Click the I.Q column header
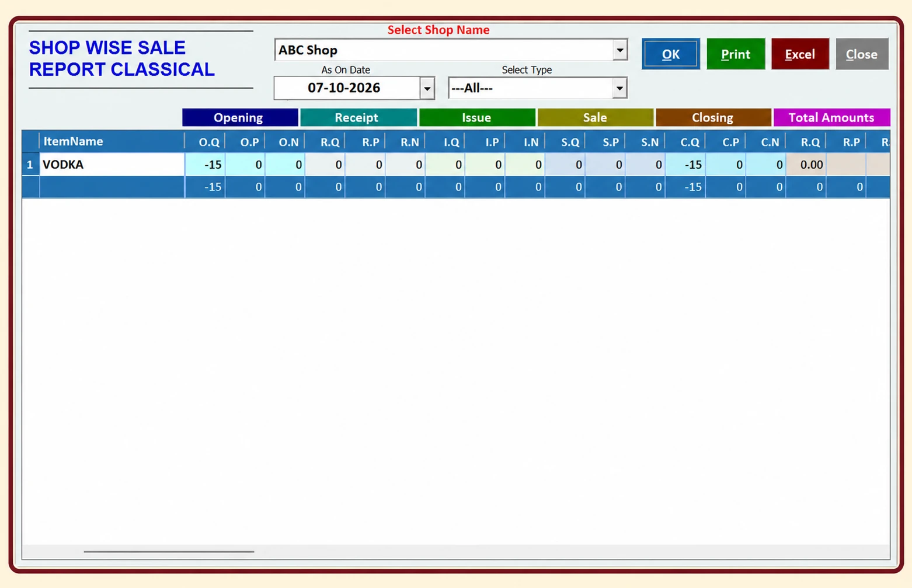Screen dimensions: 912x588 445,142
